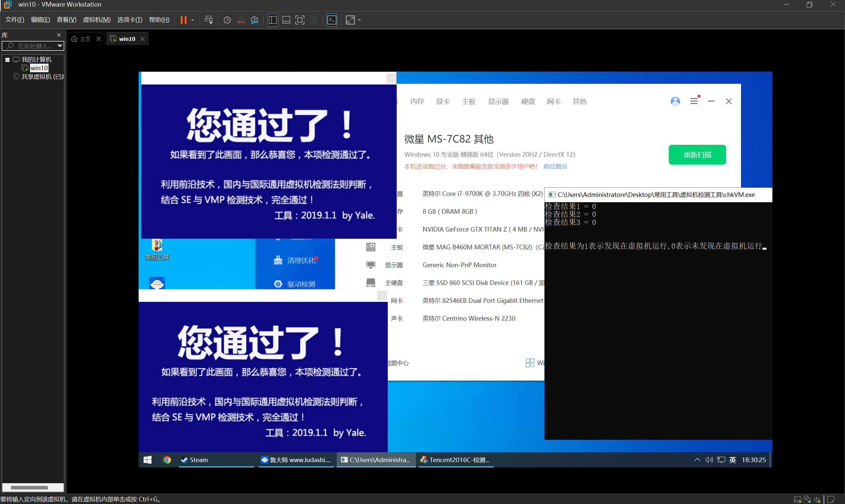Open the power options dropdown arrow beside pause
845x504 pixels.
(x=193, y=20)
